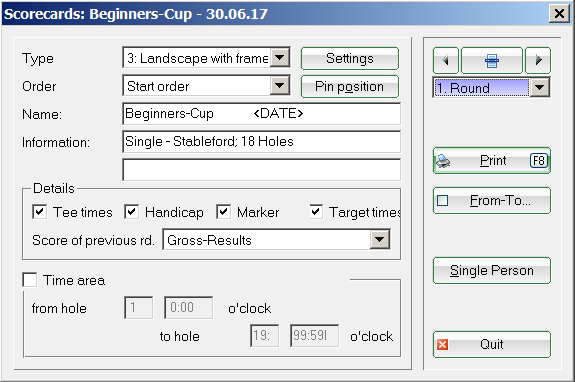
Task: Close the Scorecards dialog window
Action: [x=559, y=14]
